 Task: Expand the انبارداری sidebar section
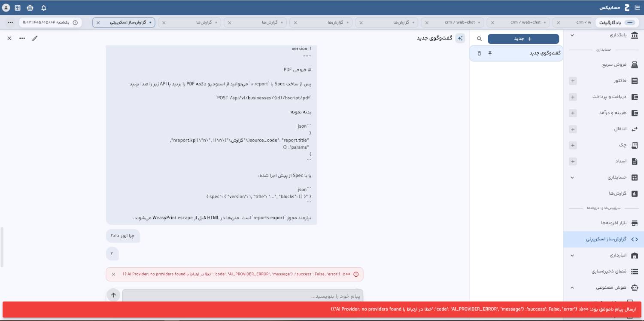point(572,255)
